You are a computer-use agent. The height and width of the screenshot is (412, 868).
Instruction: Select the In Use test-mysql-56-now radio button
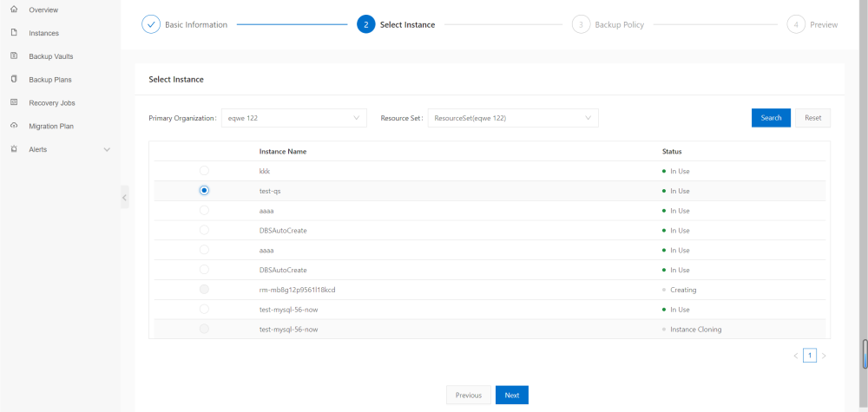204,309
